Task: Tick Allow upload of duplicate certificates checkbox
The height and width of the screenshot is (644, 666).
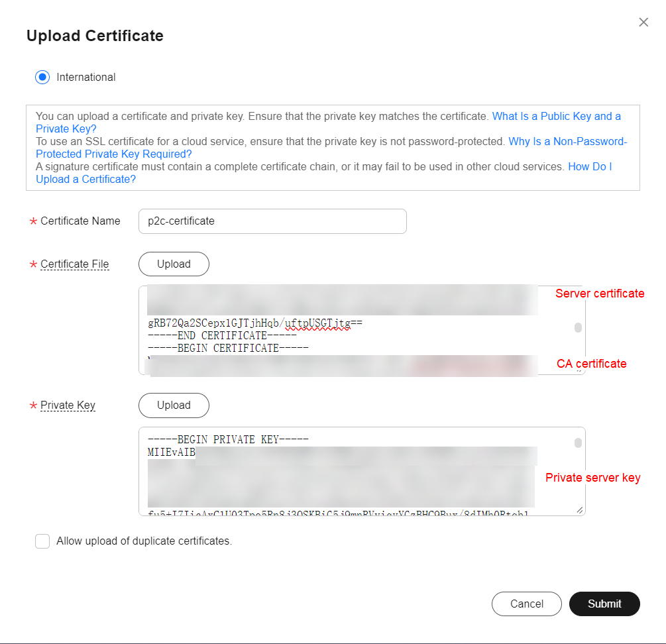Action: click(x=42, y=541)
